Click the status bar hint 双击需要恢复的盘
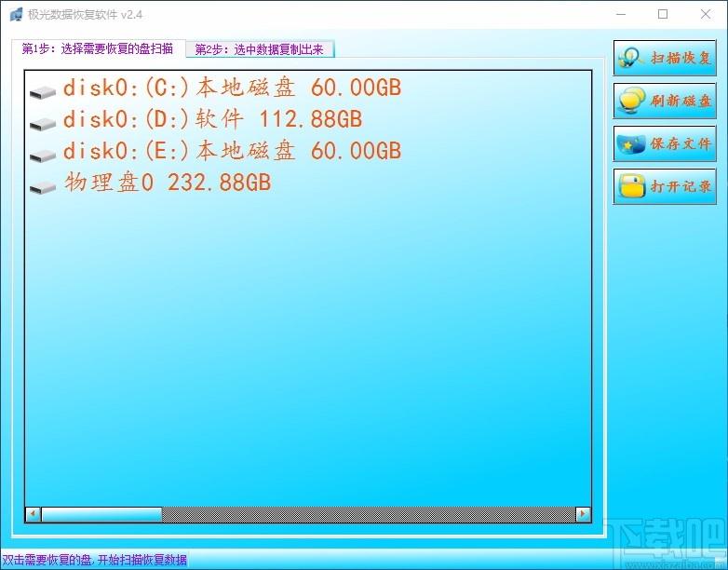Viewport: 728px width, 570px height. click(x=94, y=560)
